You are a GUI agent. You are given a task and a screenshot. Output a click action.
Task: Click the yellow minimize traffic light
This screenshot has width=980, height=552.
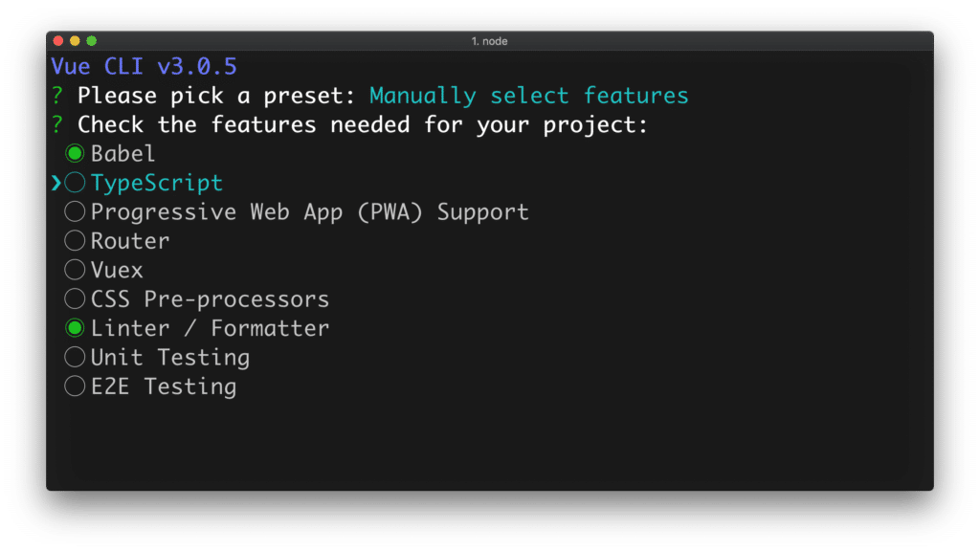[x=75, y=41]
